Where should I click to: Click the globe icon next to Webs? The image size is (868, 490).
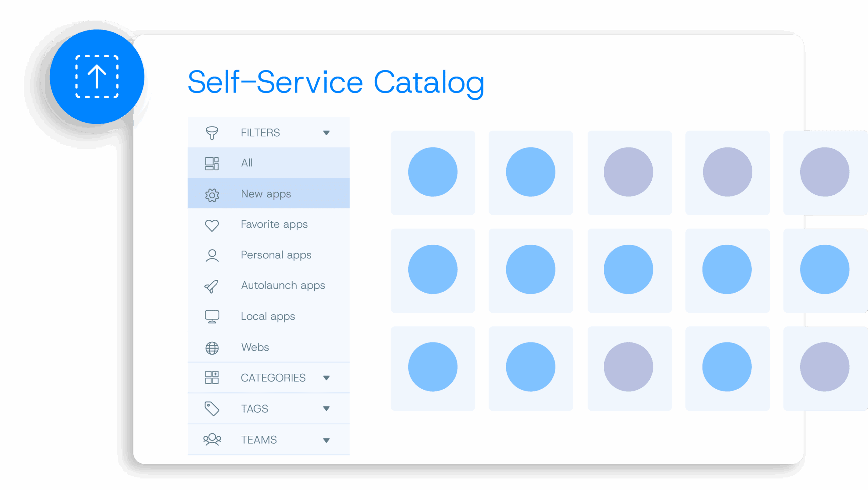(x=212, y=348)
